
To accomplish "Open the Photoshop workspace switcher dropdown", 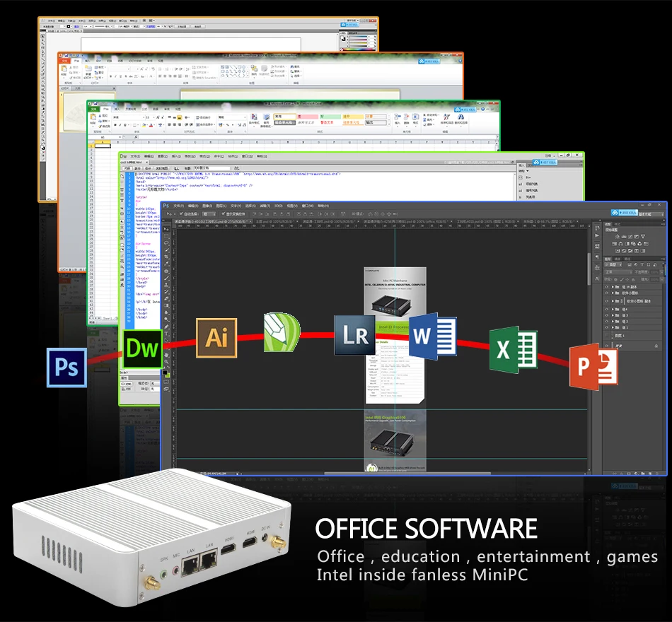I will pyautogui.click(x=651, y=213).
